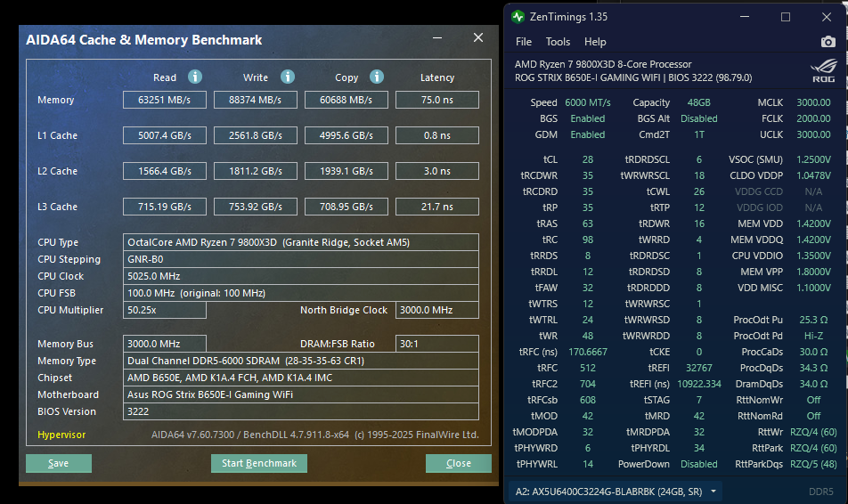Click the Close button in AIDA64
The height and width of the screenshot is (504, 848).
coord(459,463)
